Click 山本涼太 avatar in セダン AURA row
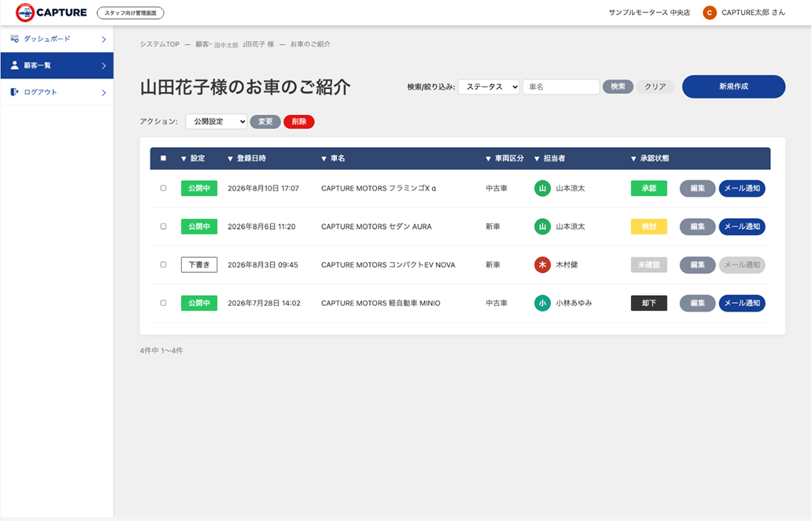This screenshot has height=521, width=812. [542, 226]
